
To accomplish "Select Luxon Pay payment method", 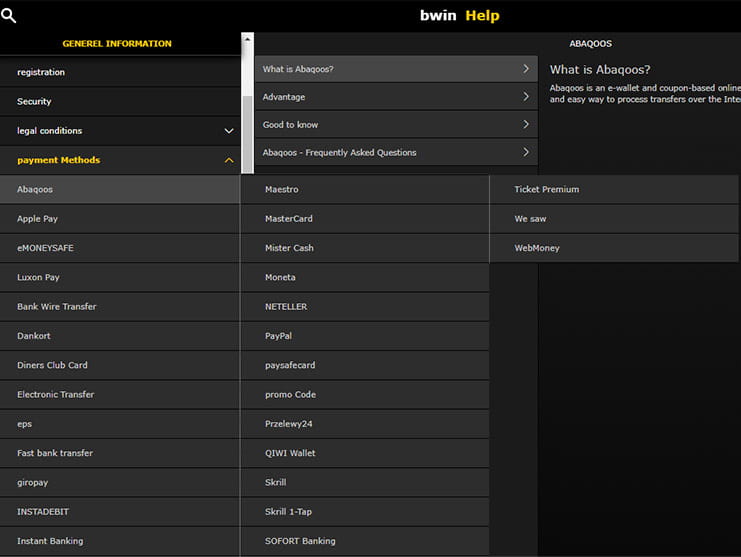I will (120, 277).
